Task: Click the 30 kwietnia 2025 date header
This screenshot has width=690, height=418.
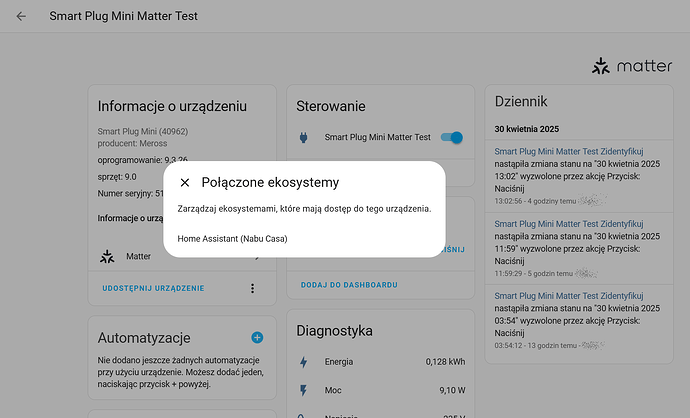Action: click(x=526, y=129)
